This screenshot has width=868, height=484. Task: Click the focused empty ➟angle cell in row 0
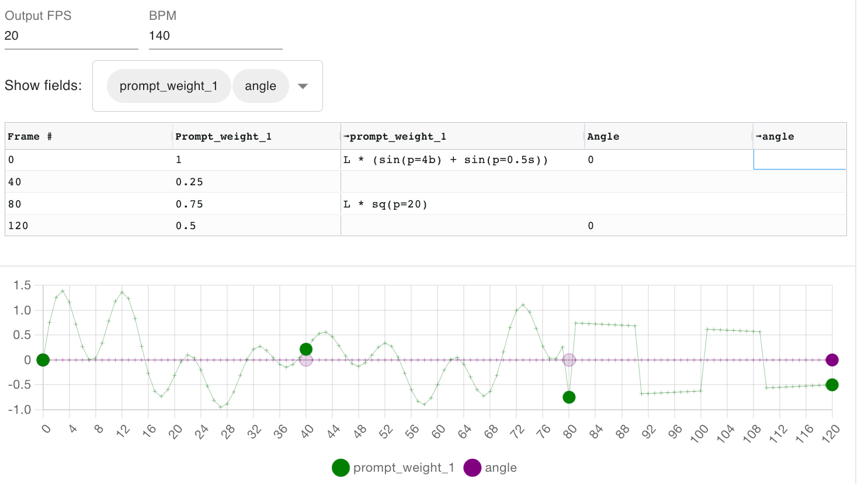point(800,160)
